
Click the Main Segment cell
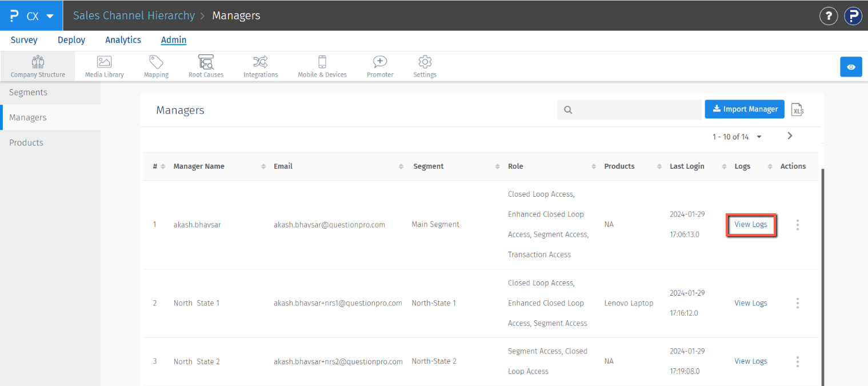point(435,225)
